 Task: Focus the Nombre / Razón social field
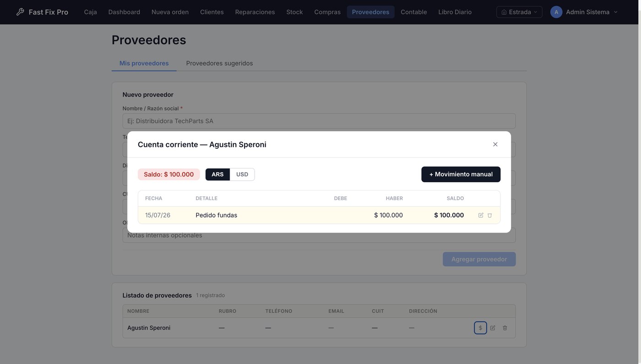(319, 121)
